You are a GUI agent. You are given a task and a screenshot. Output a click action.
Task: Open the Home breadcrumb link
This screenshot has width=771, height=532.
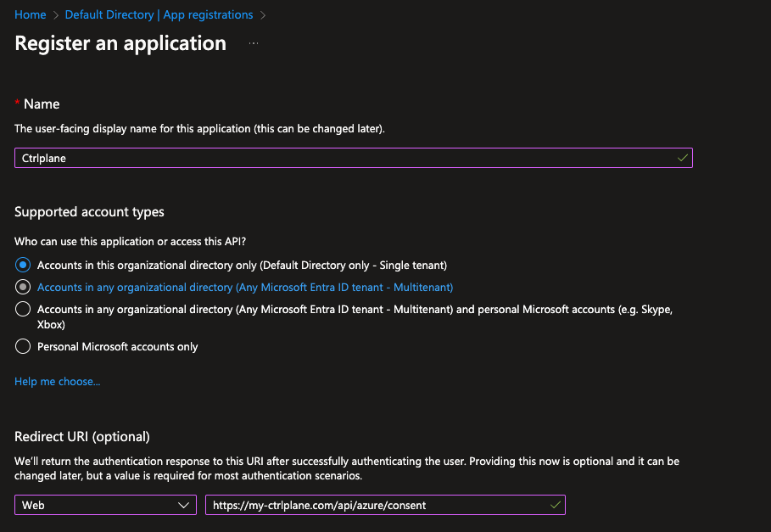30,14
